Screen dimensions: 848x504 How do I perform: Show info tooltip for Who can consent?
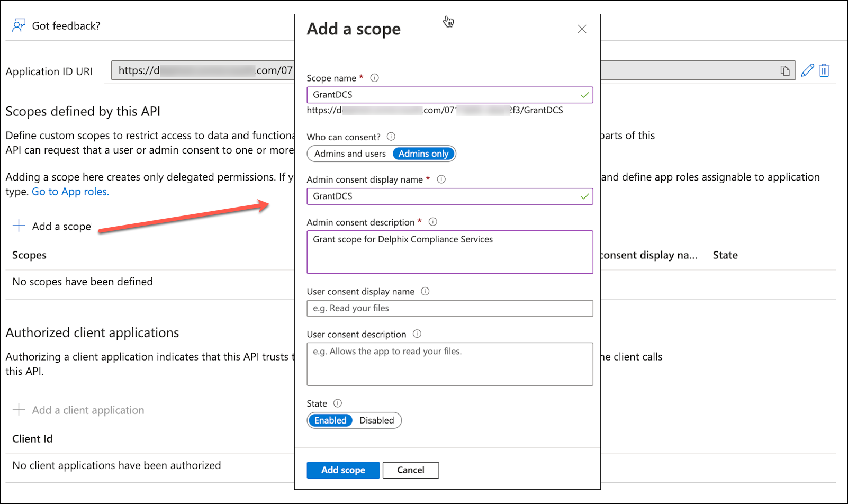[391, 137]
